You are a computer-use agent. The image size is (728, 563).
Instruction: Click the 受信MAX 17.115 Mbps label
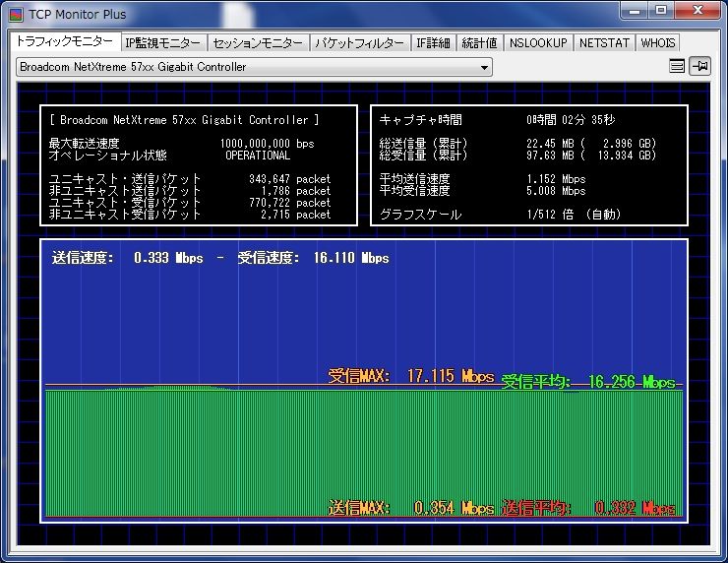(411, 375)
